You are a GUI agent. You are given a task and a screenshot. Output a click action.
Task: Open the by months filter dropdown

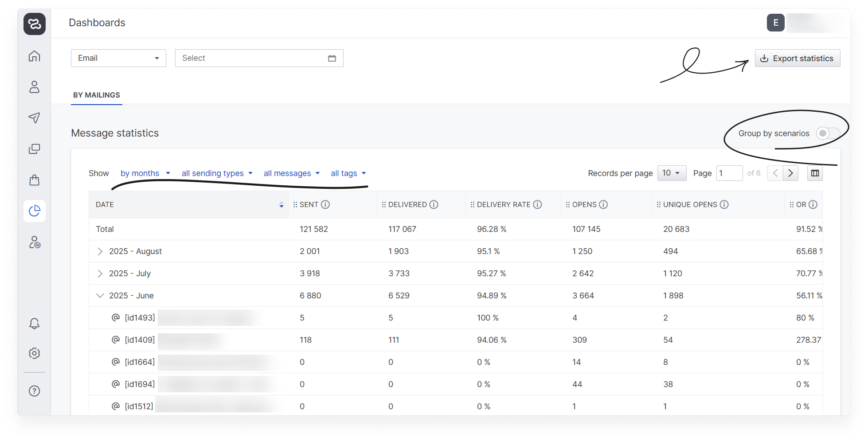coord(145,173)
